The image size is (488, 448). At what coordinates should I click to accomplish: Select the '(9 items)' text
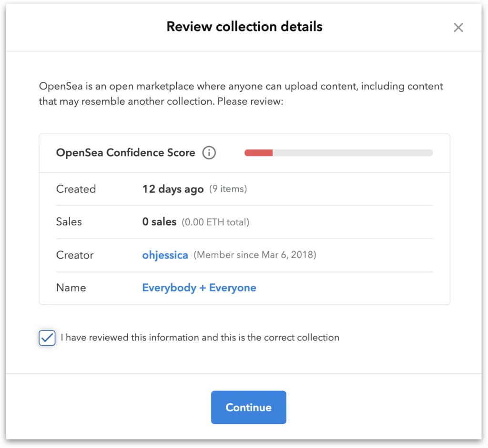tap(228, 189)
